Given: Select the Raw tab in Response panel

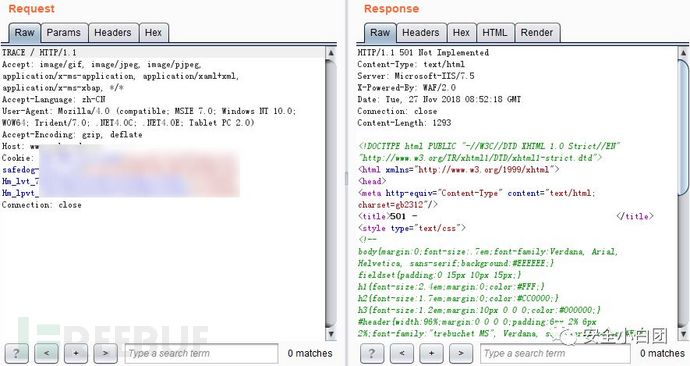Looking at the screenshot, I should [x=380, y=33].
